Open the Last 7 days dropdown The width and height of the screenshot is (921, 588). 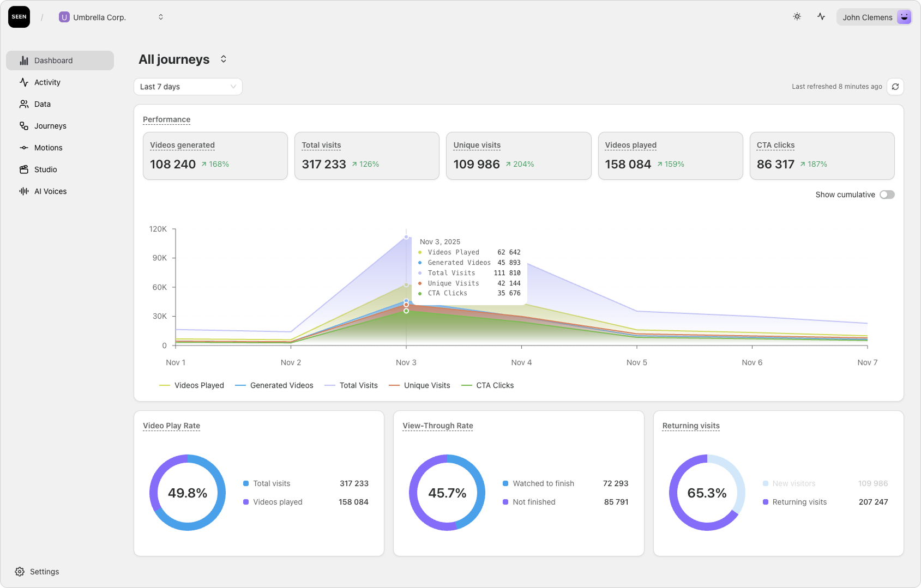188,87
